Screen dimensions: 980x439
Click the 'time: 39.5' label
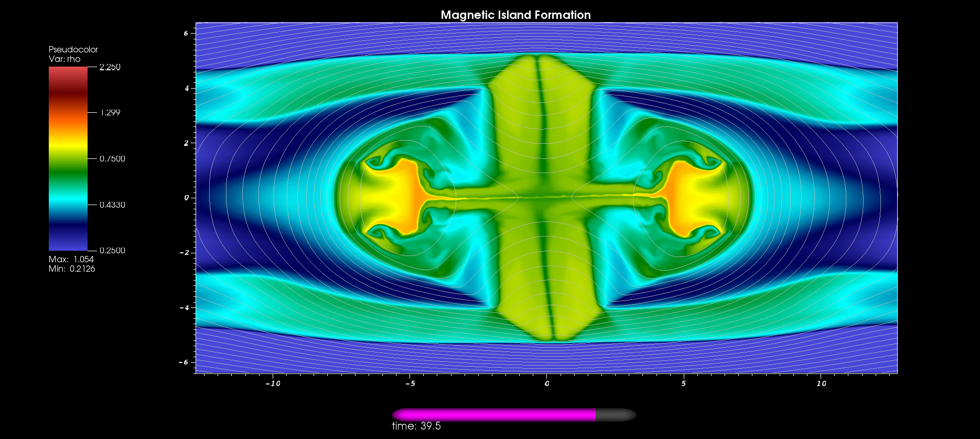click(416, 426)
